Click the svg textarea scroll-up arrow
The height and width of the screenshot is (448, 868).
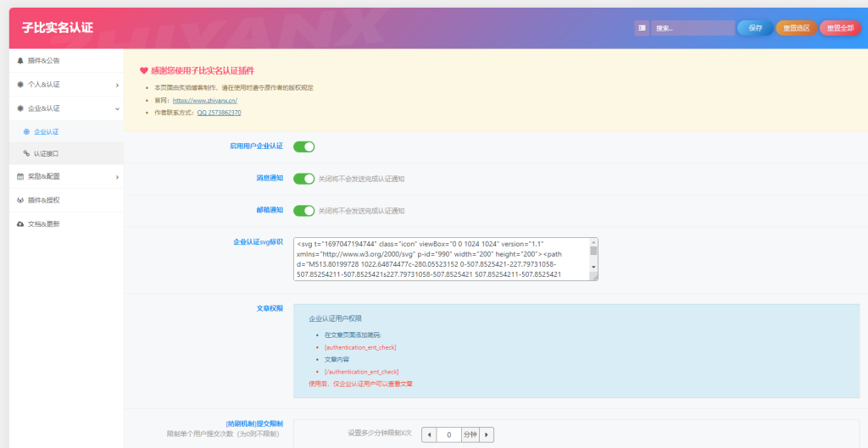coord(593,242)
